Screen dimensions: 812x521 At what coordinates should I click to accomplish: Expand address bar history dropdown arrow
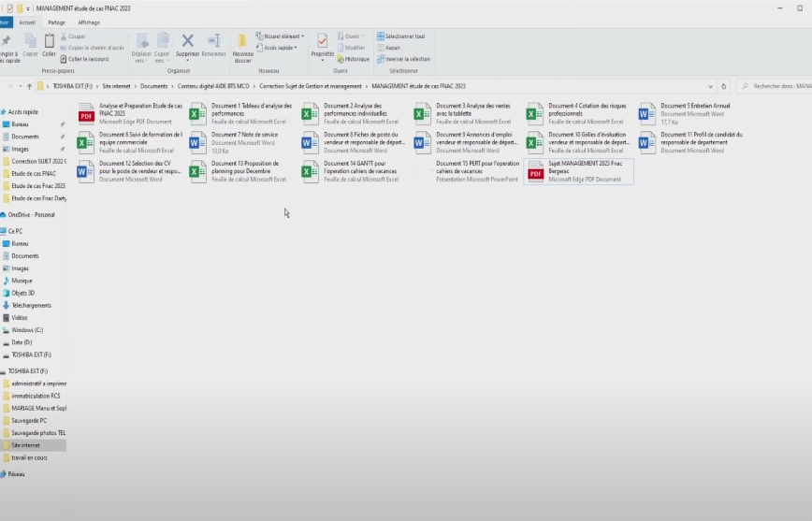(x=711, y=86)
